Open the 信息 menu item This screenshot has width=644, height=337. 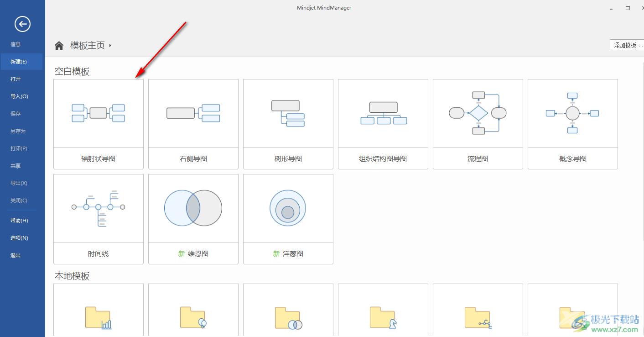click(x=16, y=44)
